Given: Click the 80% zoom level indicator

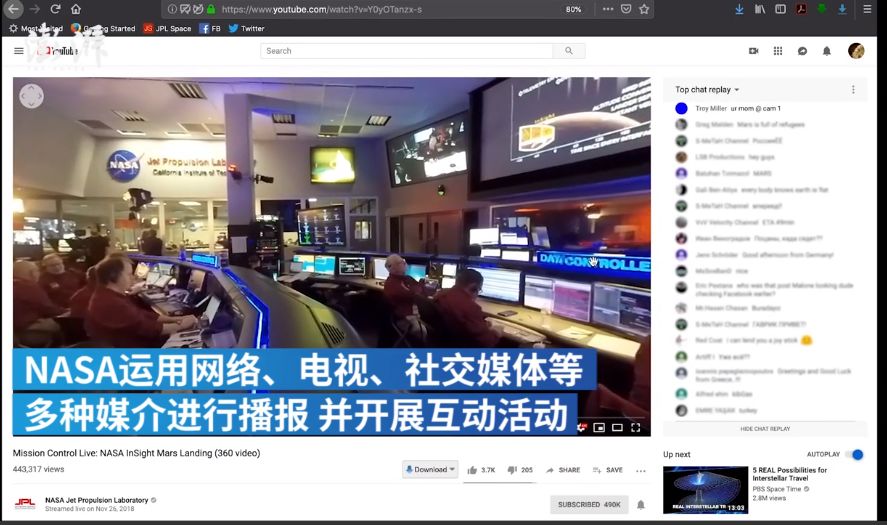Looking at the screenshot, I should pyautogui.click(x=573, y=9).
